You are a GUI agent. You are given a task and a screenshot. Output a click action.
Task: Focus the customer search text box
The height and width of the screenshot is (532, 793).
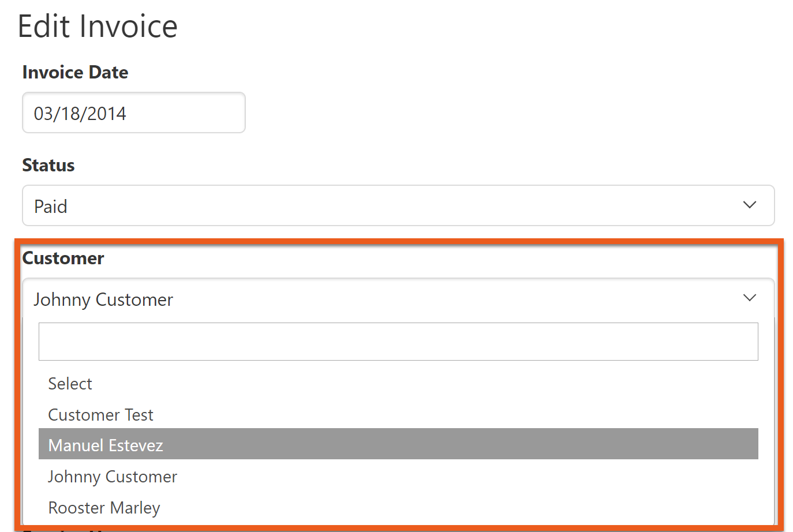point(398,342)
